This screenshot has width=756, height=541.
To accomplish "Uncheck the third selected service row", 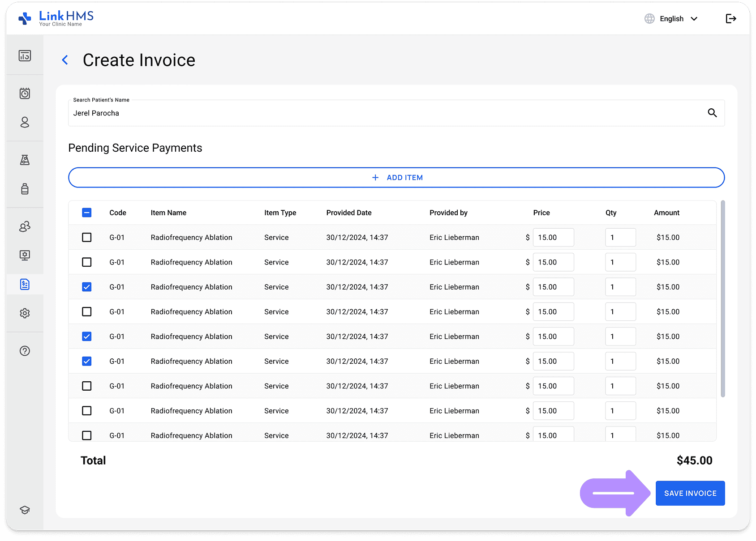I will 86,361.
